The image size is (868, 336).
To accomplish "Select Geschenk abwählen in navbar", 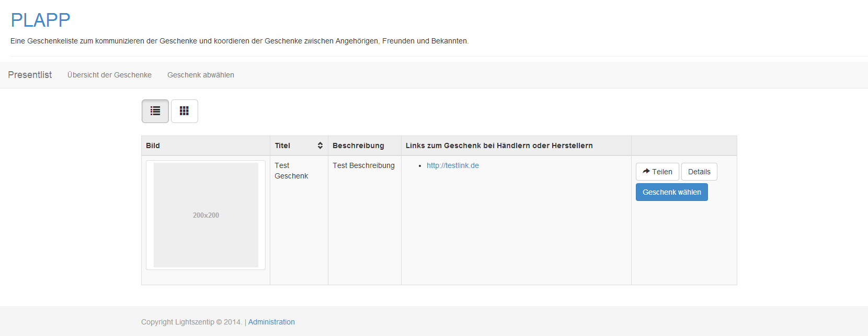I will point(201,75).
